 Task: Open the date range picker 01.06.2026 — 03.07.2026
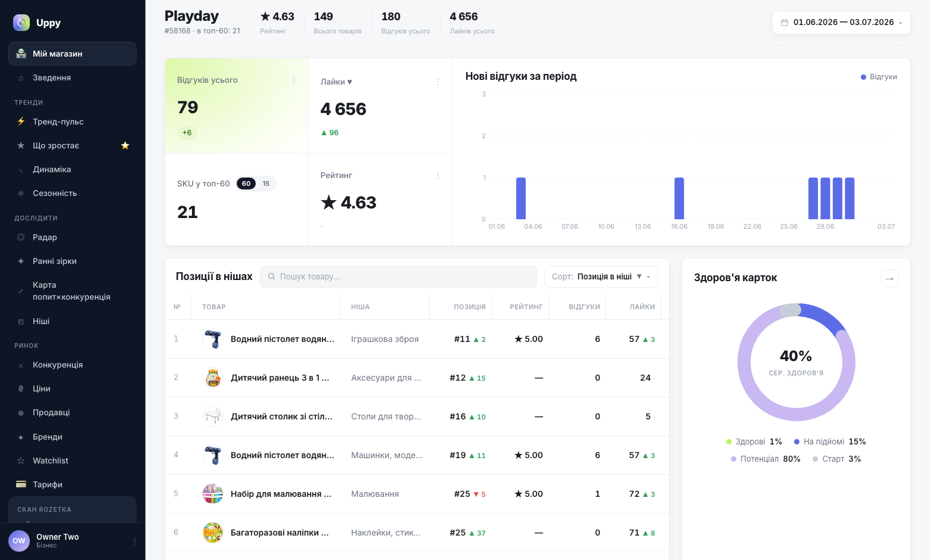tap(841, 23)
